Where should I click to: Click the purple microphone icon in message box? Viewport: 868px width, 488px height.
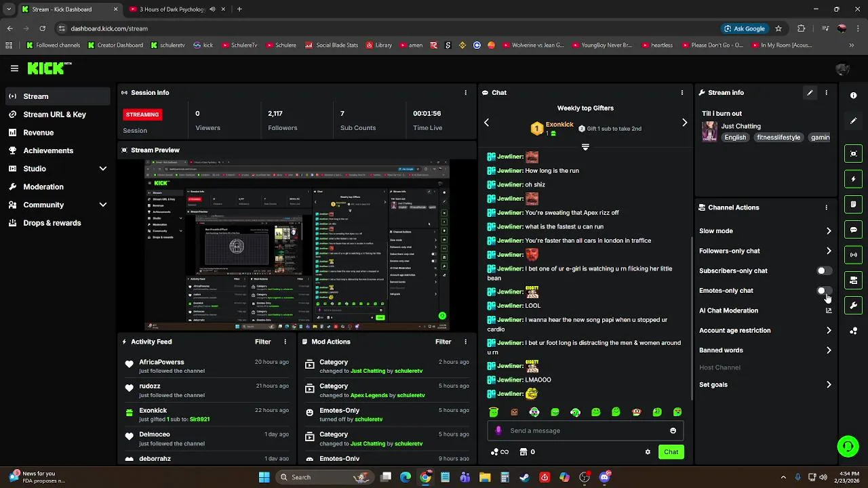(x=498, y=430)
